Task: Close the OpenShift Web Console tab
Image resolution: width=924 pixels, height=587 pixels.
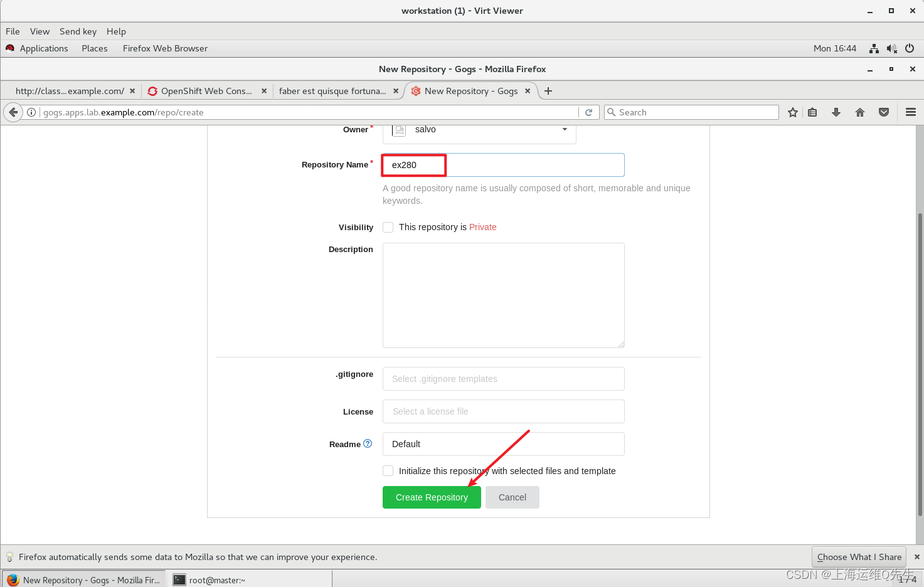Action: [264, 91]
